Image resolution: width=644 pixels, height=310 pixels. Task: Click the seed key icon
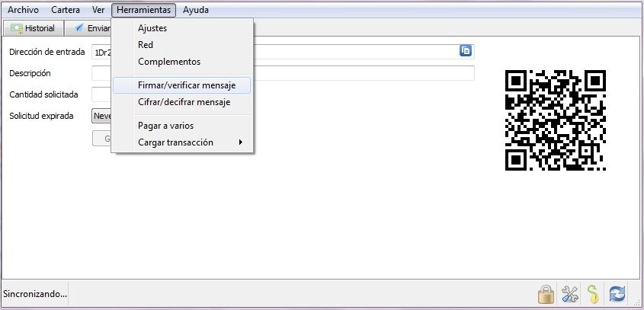tap(593, 294)
